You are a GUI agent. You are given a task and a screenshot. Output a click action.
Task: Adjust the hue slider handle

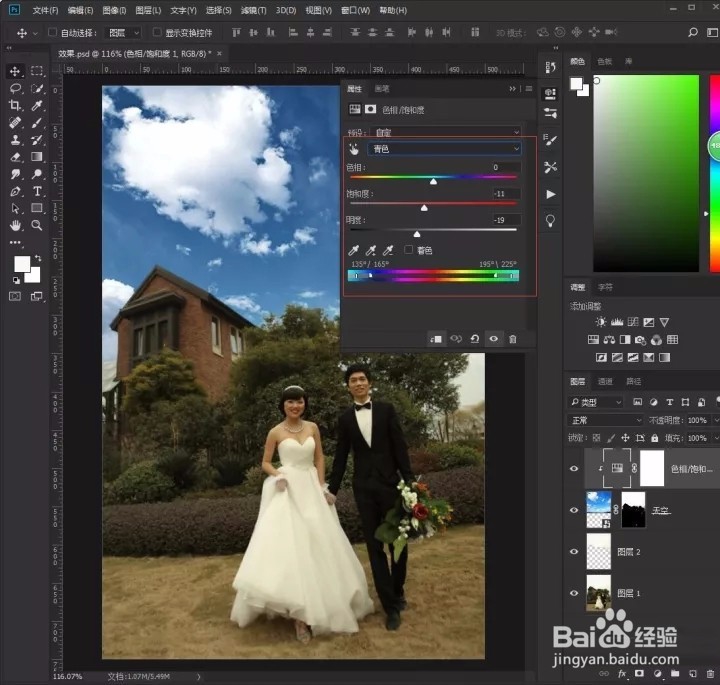433,182
